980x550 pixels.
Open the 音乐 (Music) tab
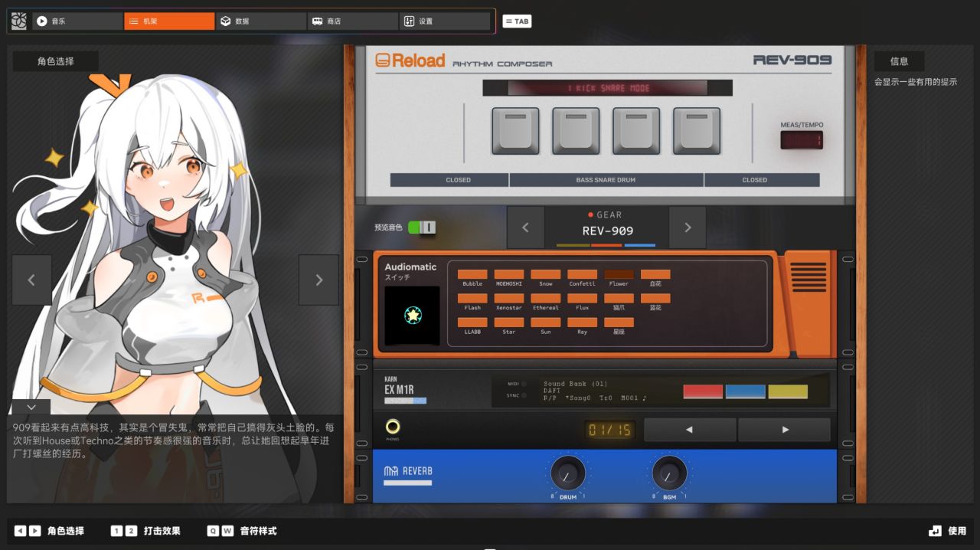[x=77, y=21]
